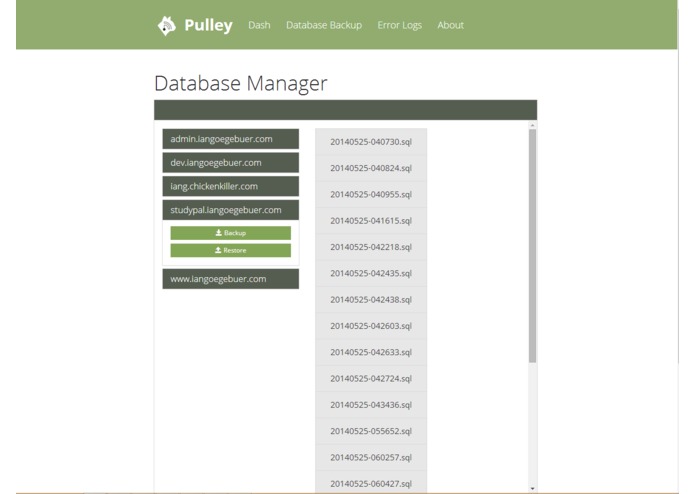This screenshot has height=494, width=695.
Task: Select backup 20140525-042435.sql
Action: tap(371, 273)
